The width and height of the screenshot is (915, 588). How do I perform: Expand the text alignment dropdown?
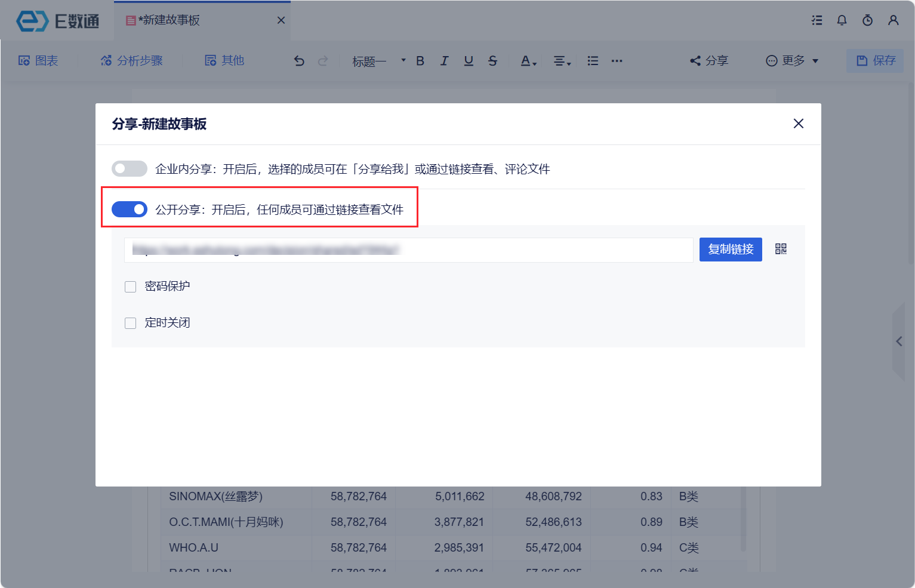click(x=562, y=61)
